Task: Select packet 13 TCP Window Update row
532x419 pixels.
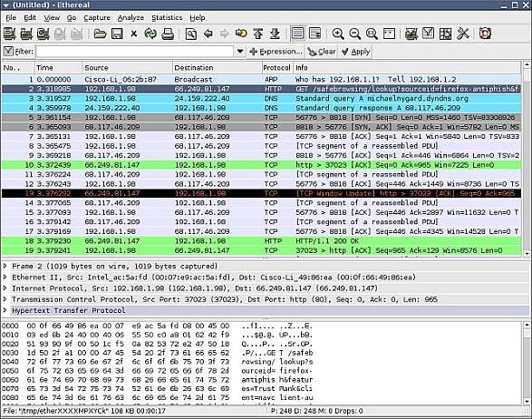Action: coord(261,193)
